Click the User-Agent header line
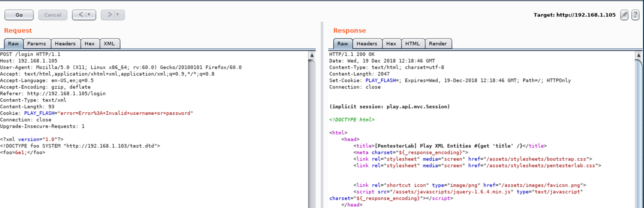The image size is (644, 208). 121,67
